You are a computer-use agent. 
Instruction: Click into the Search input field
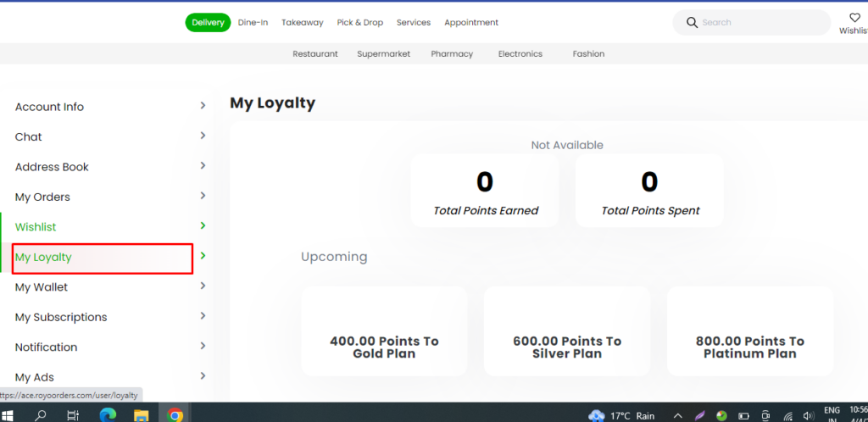click(x=759, y=23)
